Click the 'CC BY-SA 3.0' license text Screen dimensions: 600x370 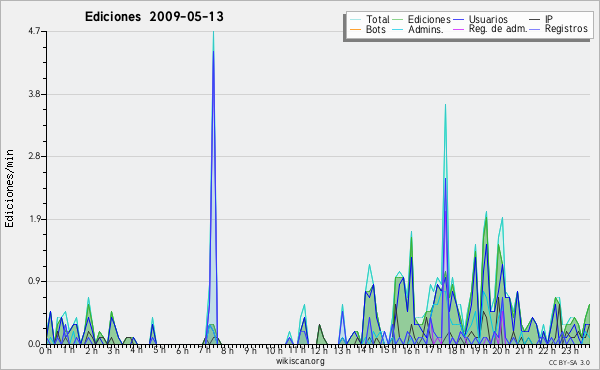569,362
